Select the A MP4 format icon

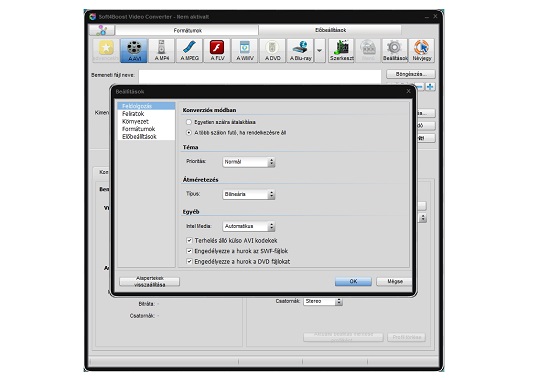click(x=162, y=51)
